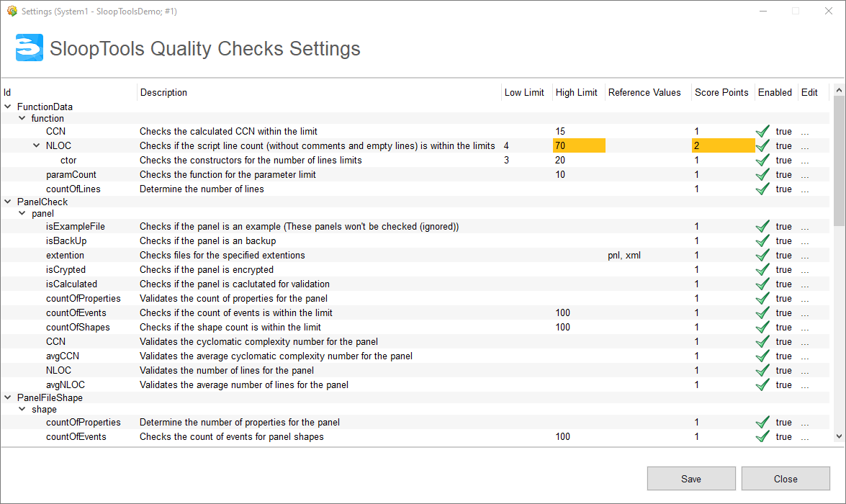Open edit ellipsis for extention row

[805, 256]
